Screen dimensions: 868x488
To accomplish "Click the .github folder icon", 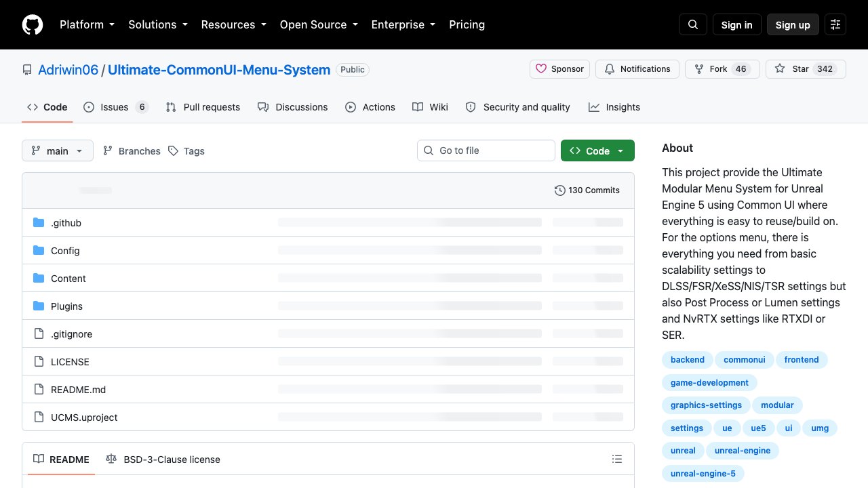I will point(39,223).
